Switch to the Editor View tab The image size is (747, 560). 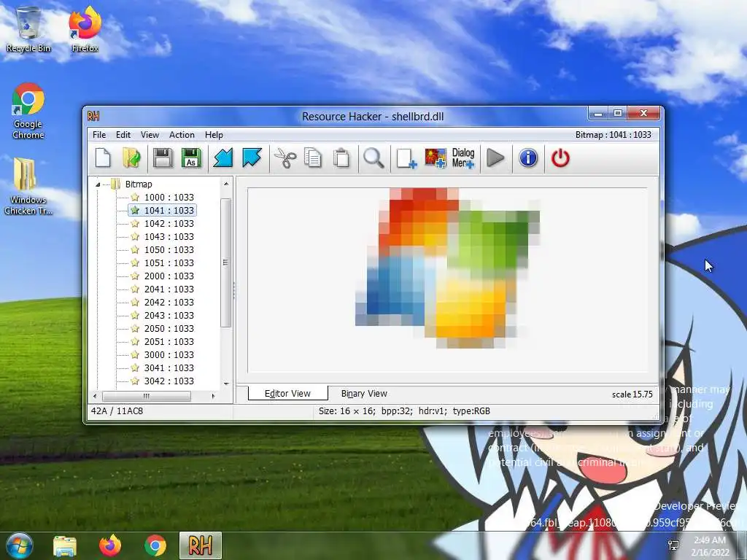287,393
